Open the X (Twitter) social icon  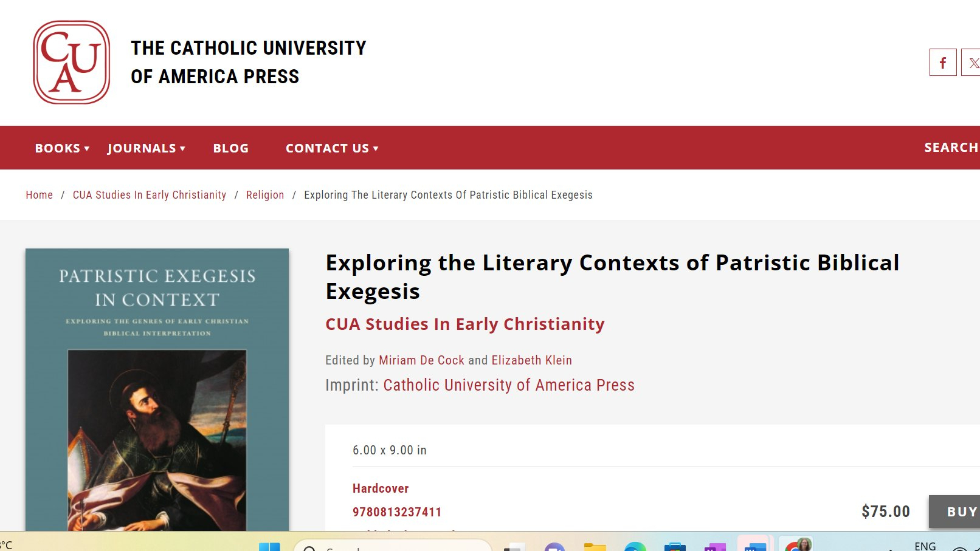point(973,63)
